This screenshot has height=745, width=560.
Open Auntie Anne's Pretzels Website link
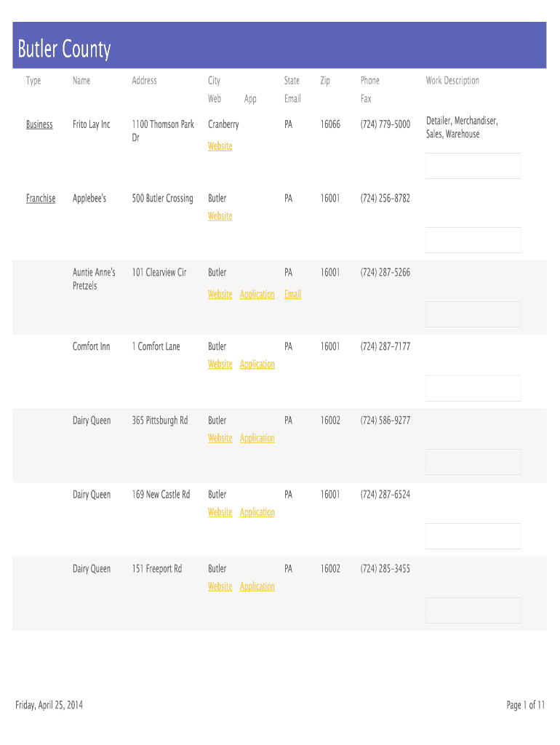point(220,295)
